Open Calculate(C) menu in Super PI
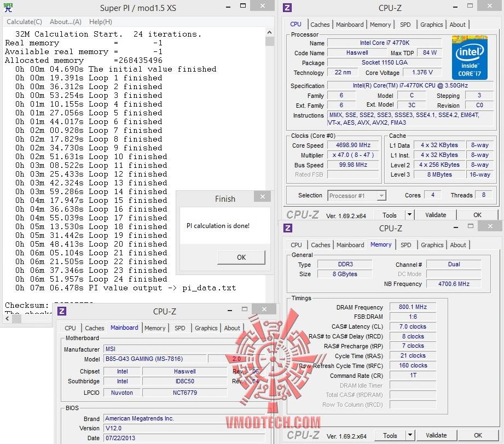Image resolution: width=504 pixels, height=444 pixels. coord(25,22)
